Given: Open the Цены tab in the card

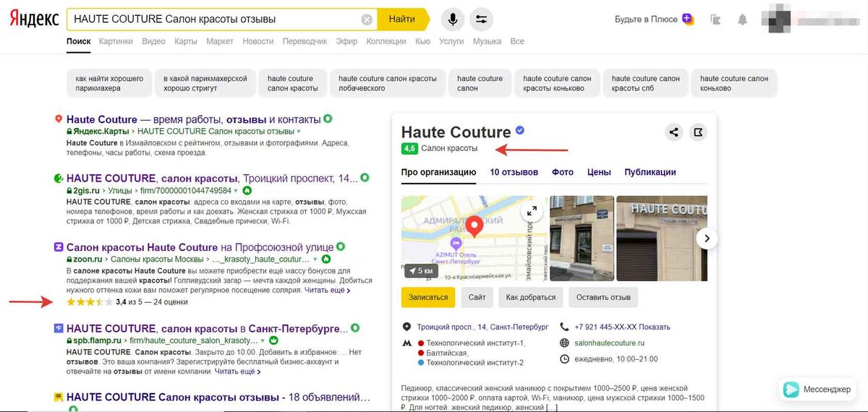Looking at the screenshot, I should click(599, 172).
